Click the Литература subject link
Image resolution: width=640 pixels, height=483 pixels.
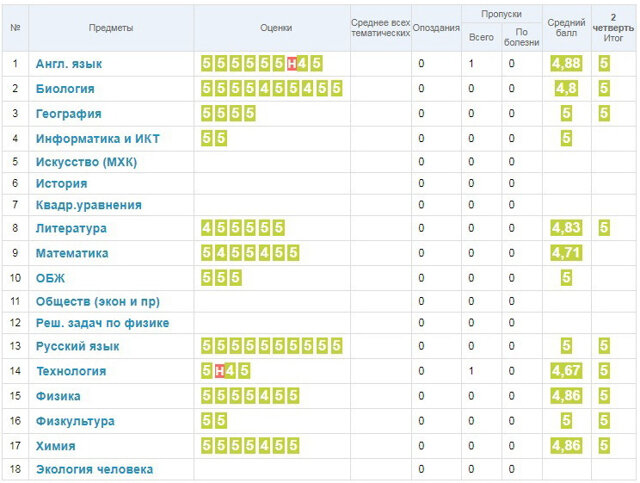coord(71,229)
